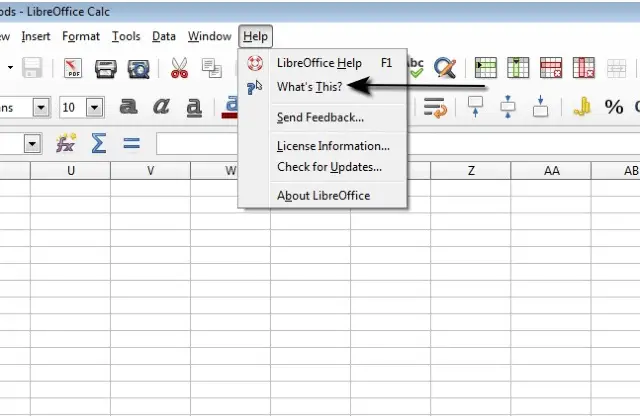
Task: Close the open Help menu
Action: [x=256, y=36]
